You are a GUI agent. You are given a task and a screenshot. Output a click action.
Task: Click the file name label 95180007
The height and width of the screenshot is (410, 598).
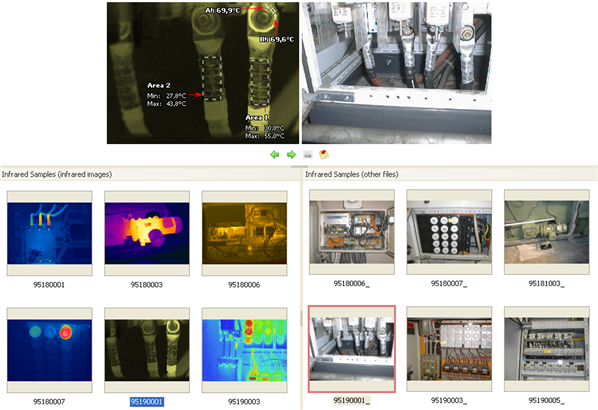point(49,402)
